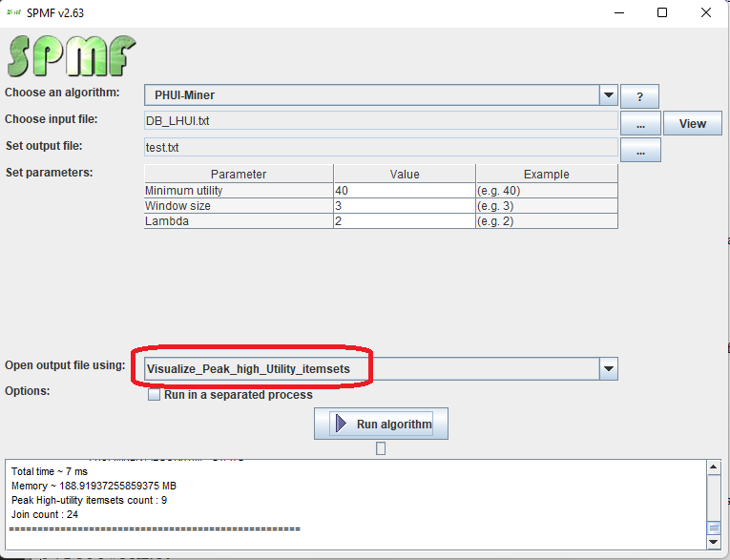Click the SPMF logo image
730x560 pixels.
pos(72,56)
